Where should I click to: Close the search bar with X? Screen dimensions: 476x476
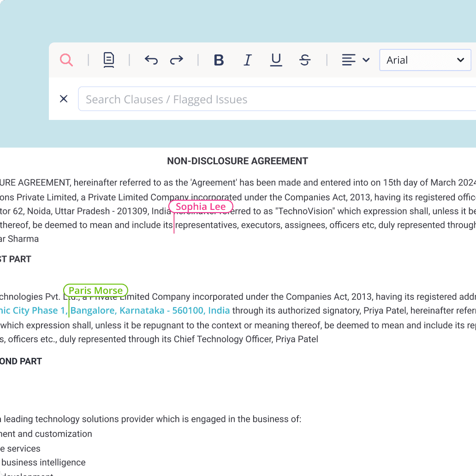pos(64,99)
